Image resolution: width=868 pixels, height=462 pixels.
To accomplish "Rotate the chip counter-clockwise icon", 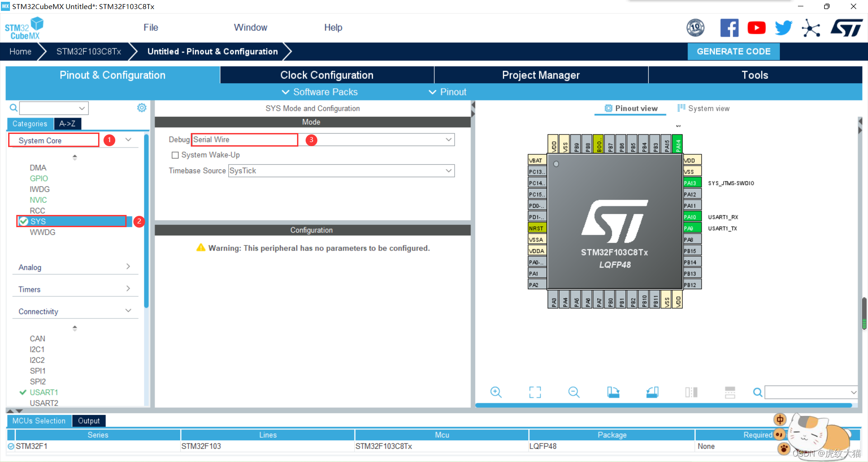I will click(652, 392).
